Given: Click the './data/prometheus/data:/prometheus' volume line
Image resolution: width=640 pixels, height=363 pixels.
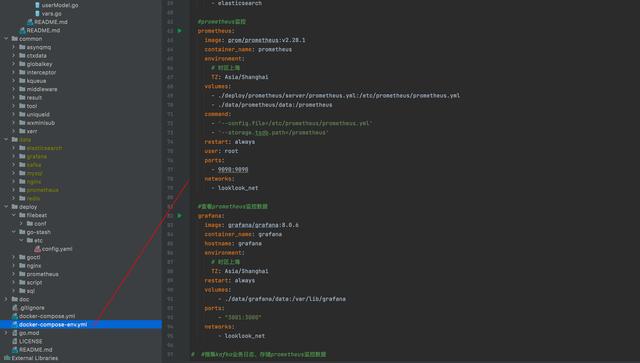Looking at the screenshot, I should click(272, 105).
